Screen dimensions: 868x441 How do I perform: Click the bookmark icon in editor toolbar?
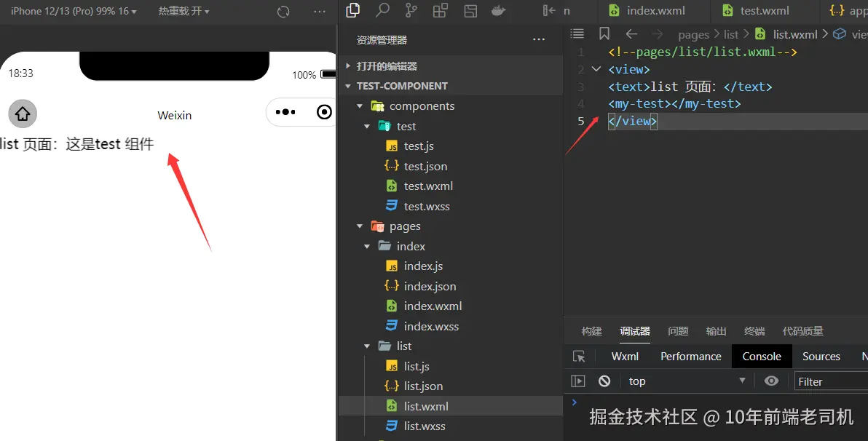604,33
